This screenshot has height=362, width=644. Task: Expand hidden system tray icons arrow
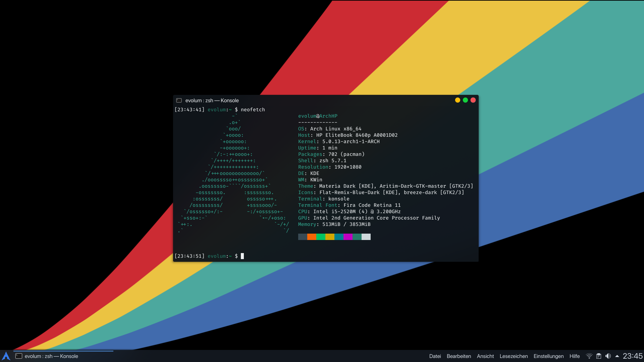(x=617, y=356)
